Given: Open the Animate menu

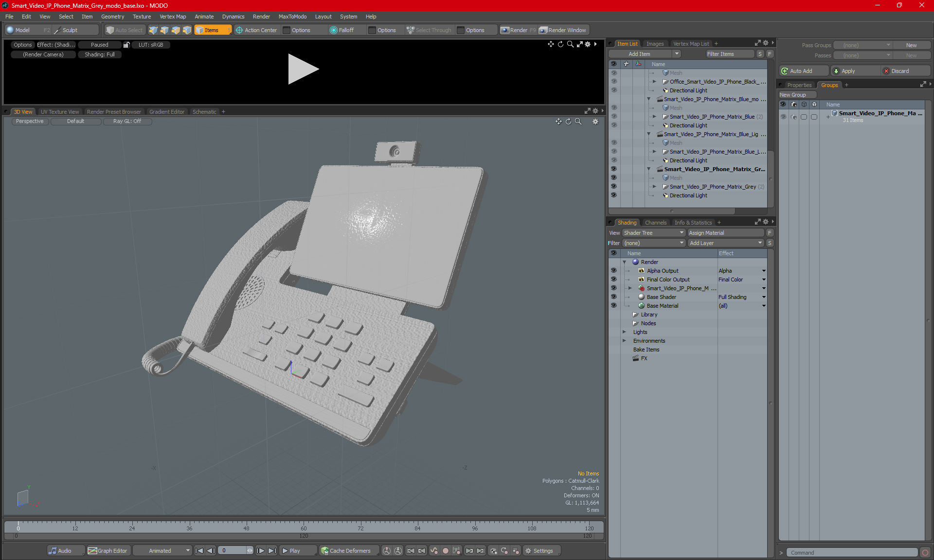Looking at the screenshot, I should (204, 17).
